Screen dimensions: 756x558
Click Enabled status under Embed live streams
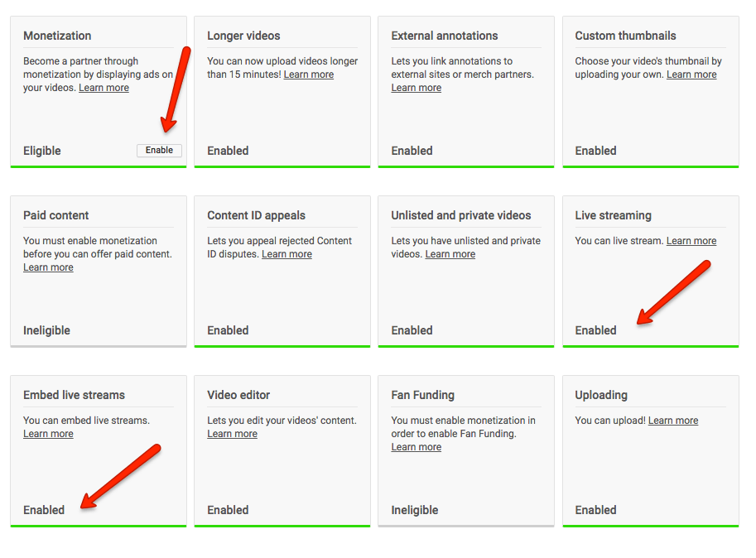44,510
